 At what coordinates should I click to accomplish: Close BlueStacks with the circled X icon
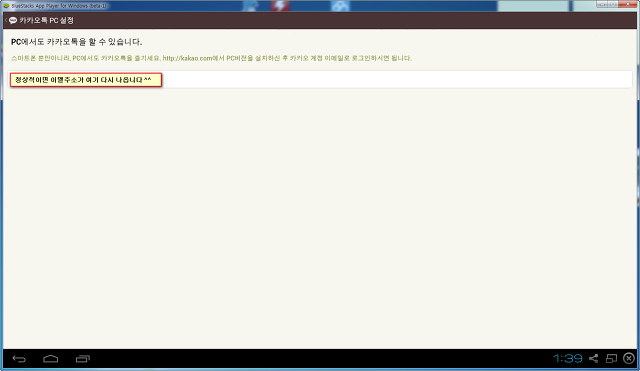click(x=629, y=358)
